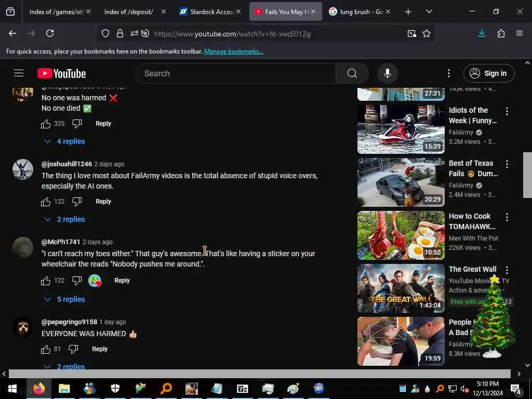The image size is (532, 399).
Task: Close the Stardock Account tab
Action: tap(238, 12)
